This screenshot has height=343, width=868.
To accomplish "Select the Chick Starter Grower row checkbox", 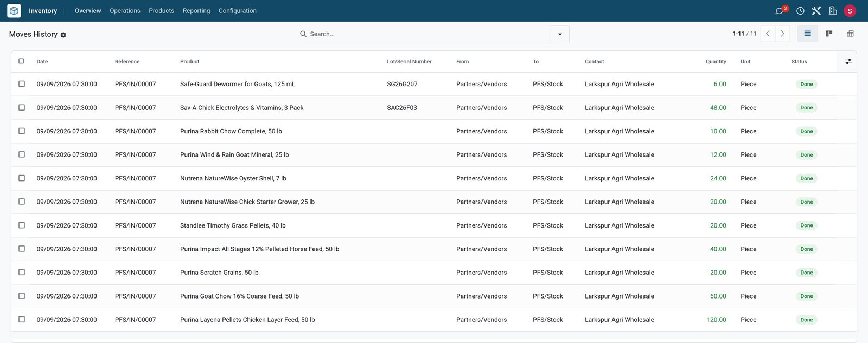I will pyautogui.click(x=22, y=202).
